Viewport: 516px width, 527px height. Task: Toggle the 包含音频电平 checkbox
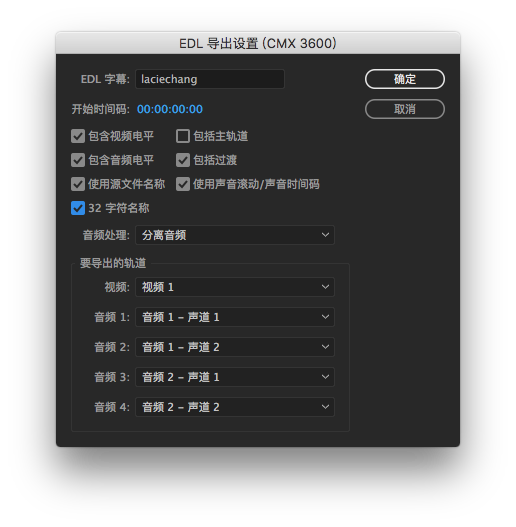(78, 160)
